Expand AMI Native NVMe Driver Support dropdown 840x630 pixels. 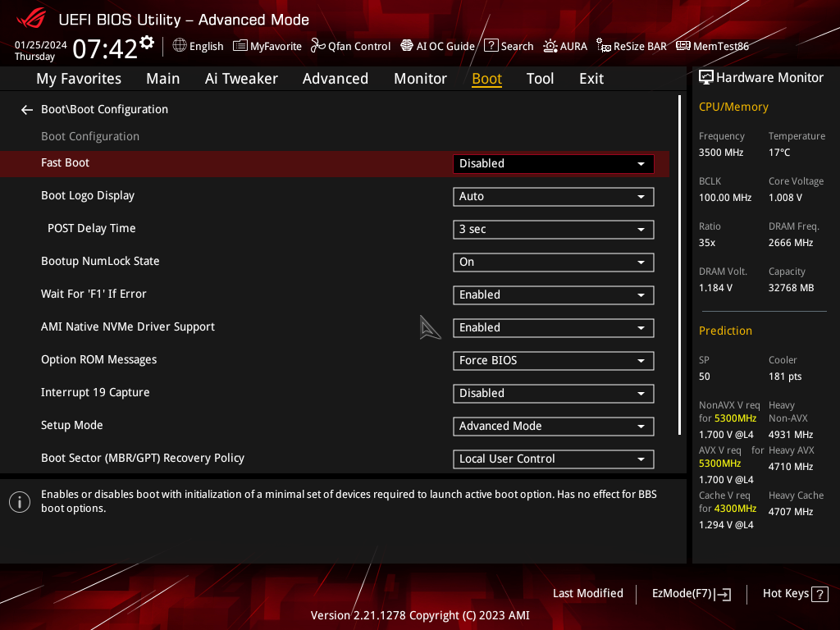point(553,327)
